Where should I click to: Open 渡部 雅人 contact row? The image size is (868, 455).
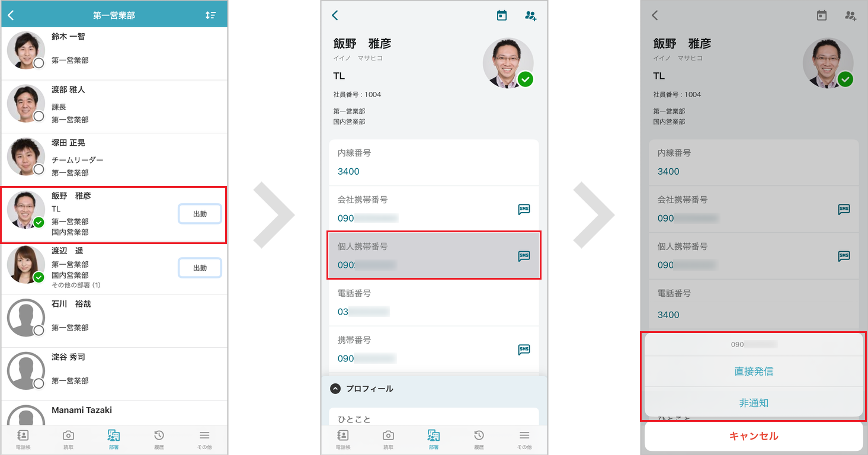pyautogui.click(x=114, y=107)
